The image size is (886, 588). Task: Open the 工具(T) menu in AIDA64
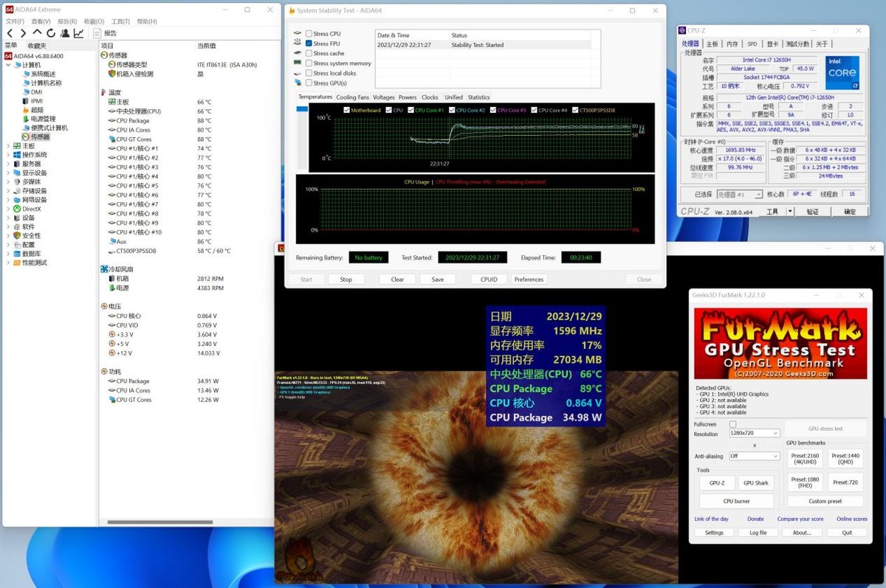pos(120,21)
